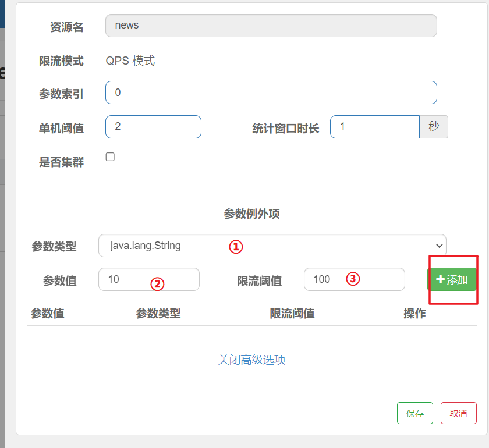Click the plus icon on green 添加 button
This screenshot has height=448, width=489.
pos(440,280)
